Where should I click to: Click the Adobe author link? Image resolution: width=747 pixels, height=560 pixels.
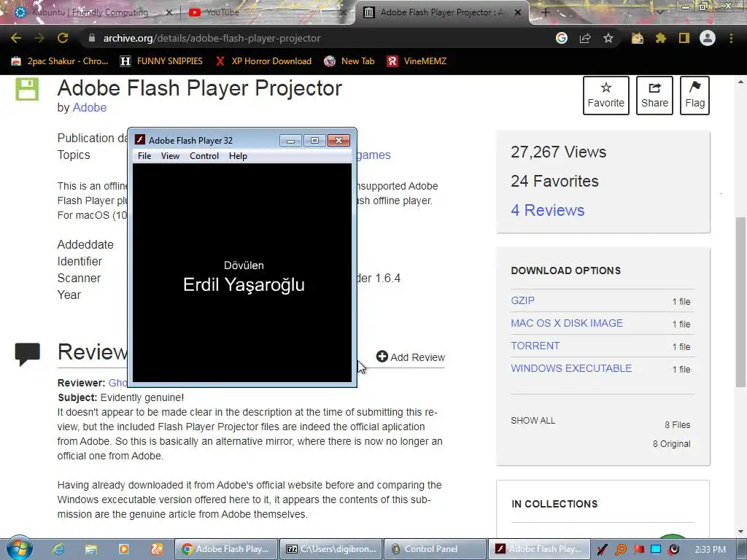[89, 108]
